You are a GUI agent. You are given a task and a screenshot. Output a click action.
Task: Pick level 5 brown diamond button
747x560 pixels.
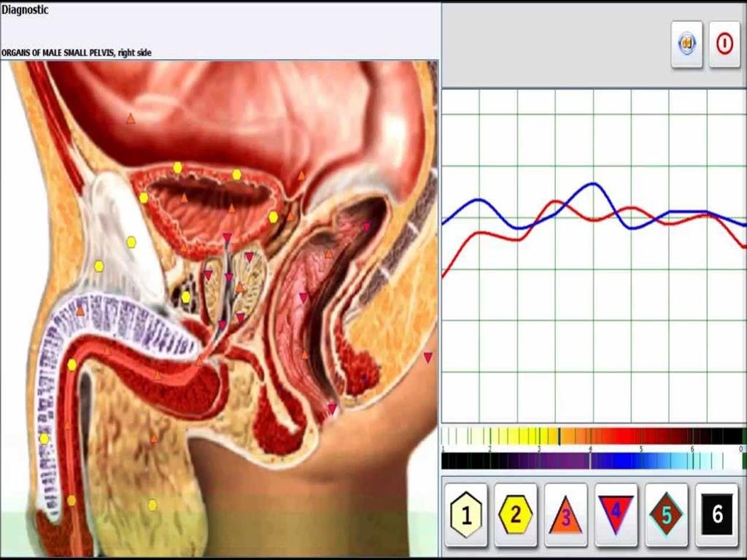[666, 515]
